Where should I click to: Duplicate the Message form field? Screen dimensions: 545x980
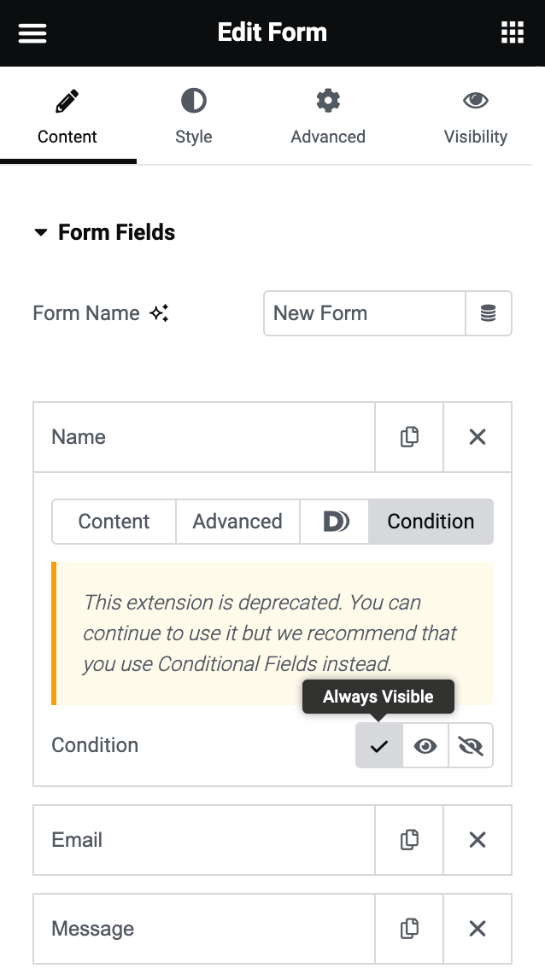tap(409, 929)
